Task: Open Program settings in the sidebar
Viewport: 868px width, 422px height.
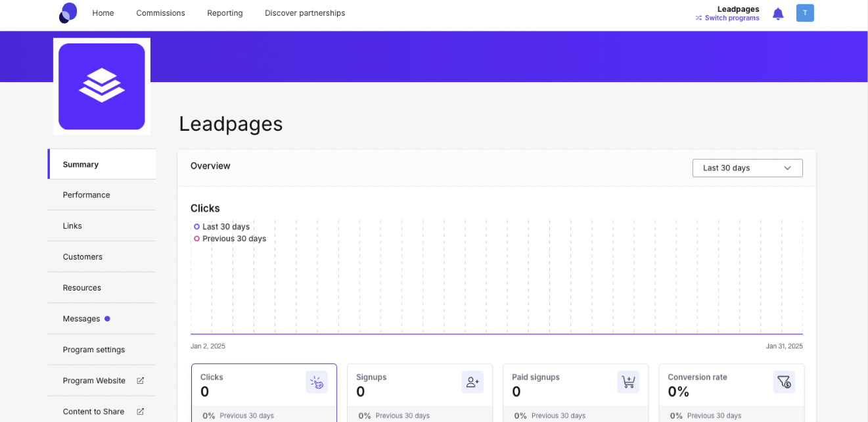Action: click(94, 349)
